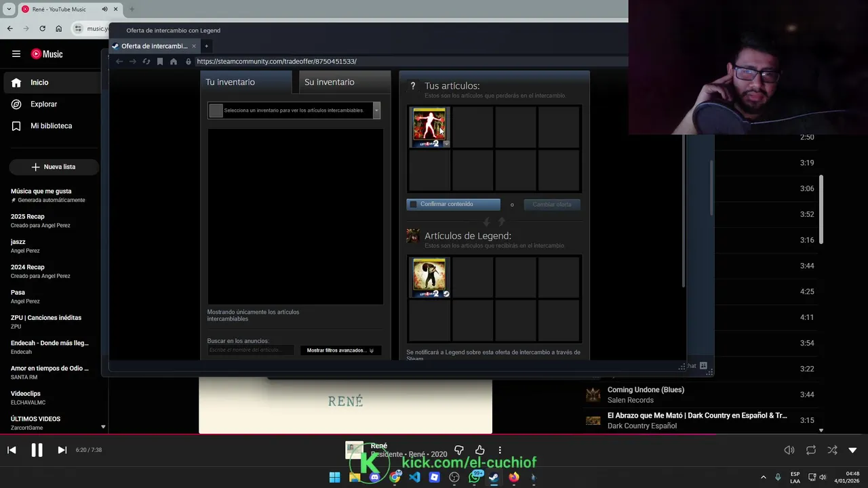868x488 pixels.
Task: Check the Confirmar contenido checkbox
Action: pyautogui.click(x=413, y=204)
